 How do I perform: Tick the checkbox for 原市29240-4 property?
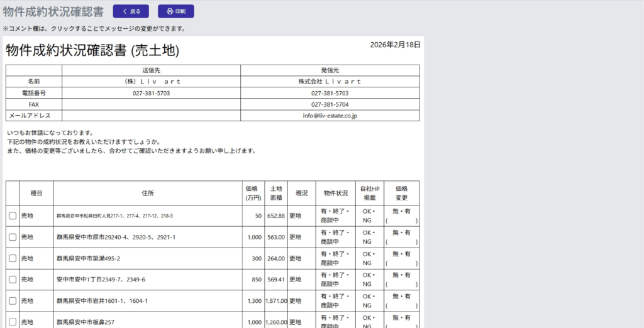13,238
